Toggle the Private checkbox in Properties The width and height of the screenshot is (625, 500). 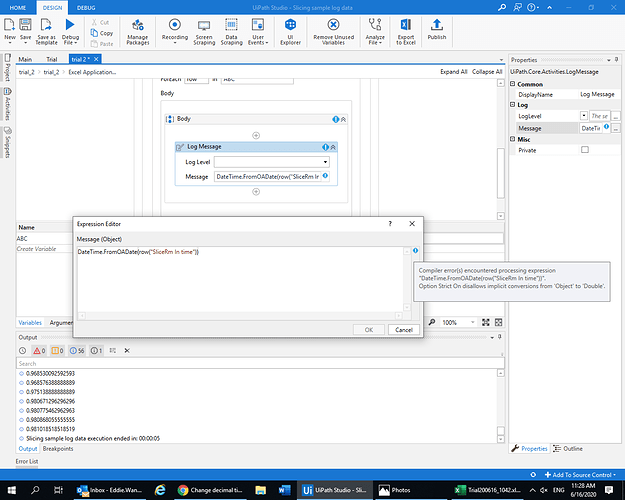tap(585, 149)
